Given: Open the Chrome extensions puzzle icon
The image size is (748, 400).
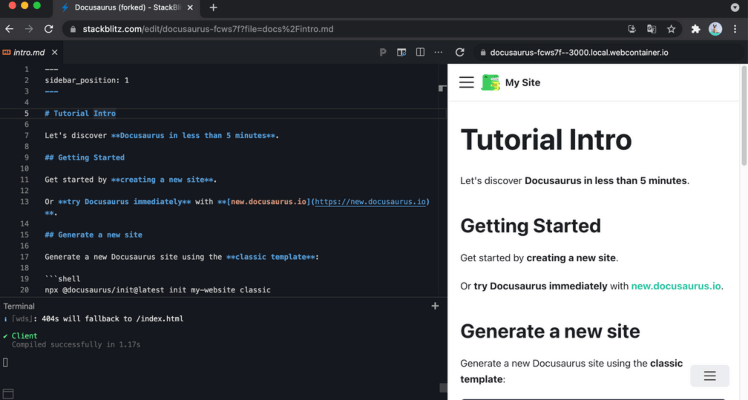Looking at the screenshot, I should [x=696, y=29].
